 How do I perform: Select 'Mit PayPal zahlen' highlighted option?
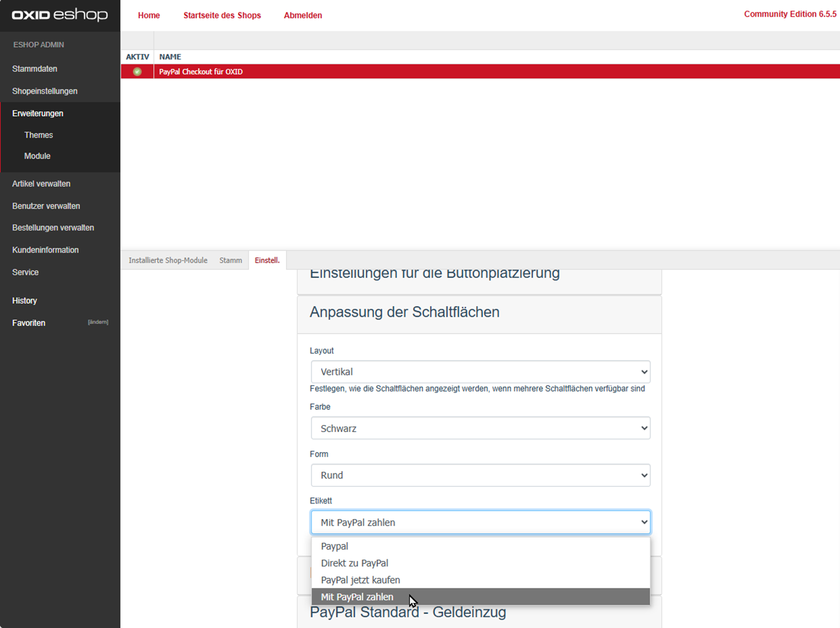pos(357,597)
